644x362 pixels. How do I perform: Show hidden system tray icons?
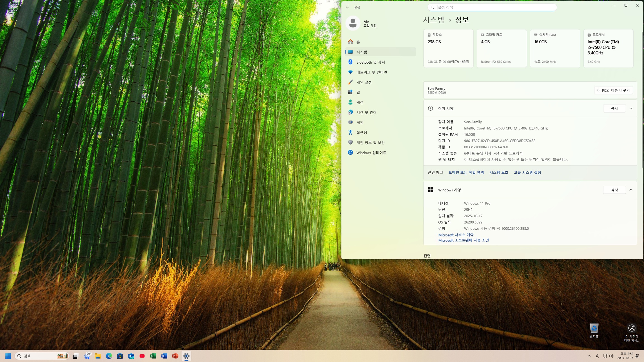pyautogui.click(x=589, y=356)
